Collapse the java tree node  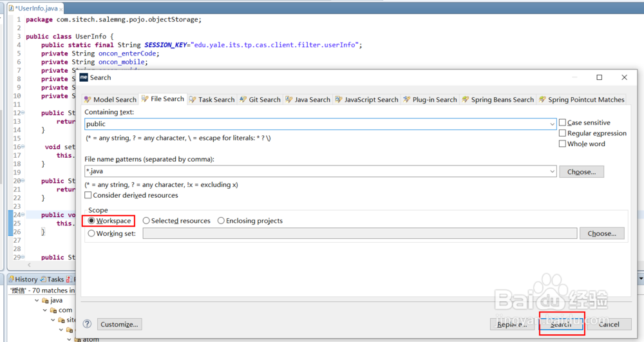[37, 300]
